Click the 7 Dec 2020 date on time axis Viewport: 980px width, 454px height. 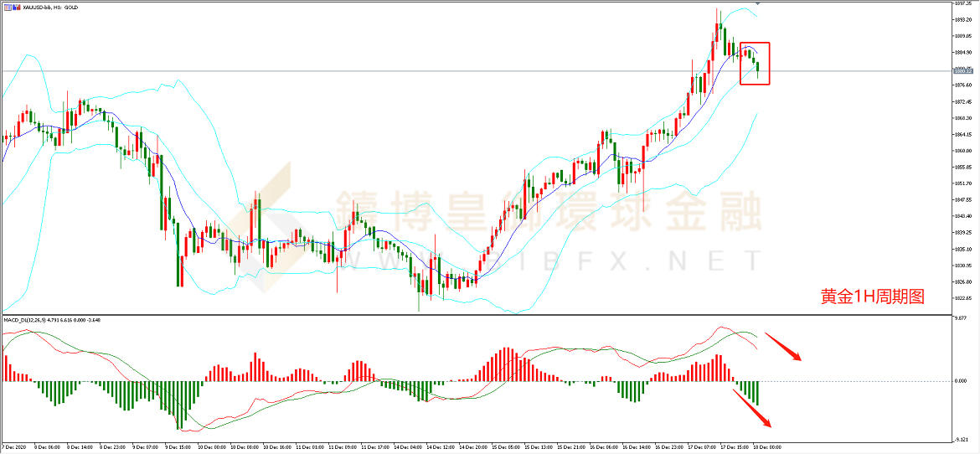(15, 448)
